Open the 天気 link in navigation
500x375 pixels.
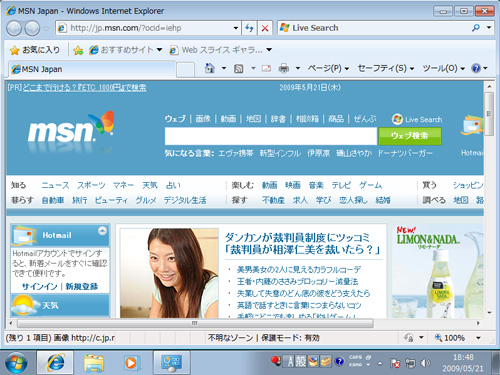point(150,185)
